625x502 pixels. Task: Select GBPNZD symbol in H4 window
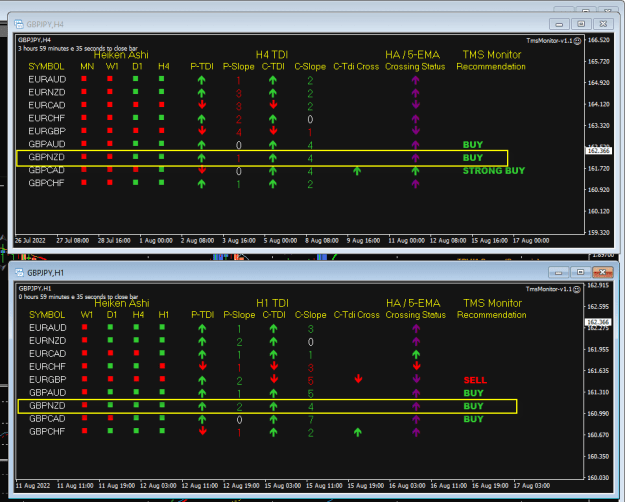pos(47,157)
